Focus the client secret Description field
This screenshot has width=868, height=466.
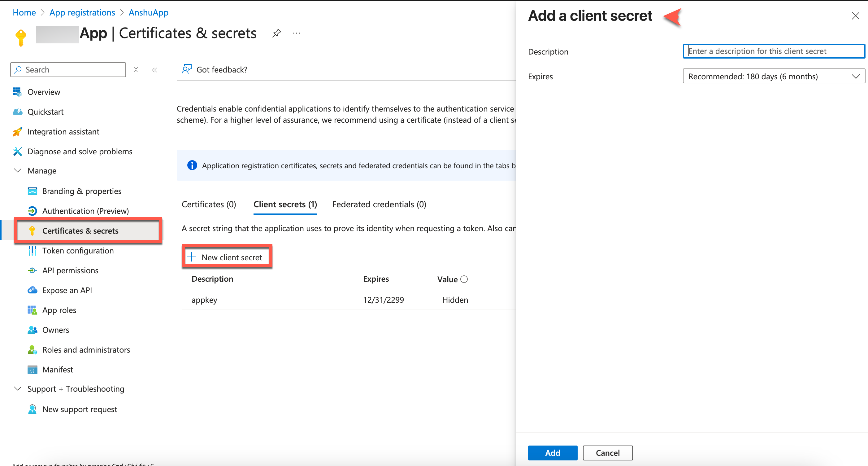pos(773,51)
